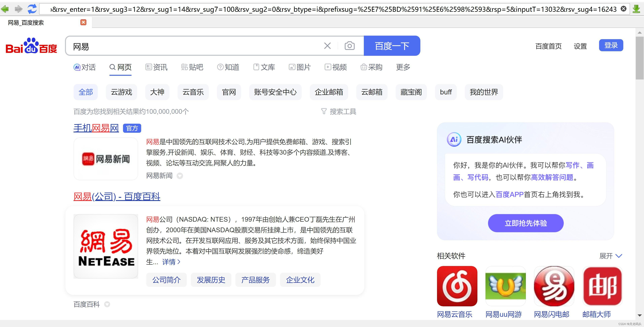Open the 详情 link in the summary

(x=171, y=262)
